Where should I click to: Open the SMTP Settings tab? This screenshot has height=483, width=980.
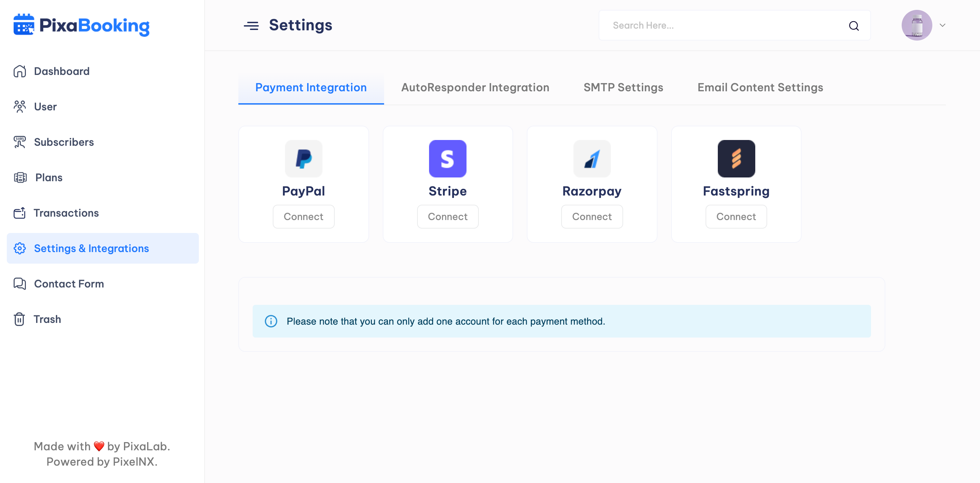click(623, 88)
